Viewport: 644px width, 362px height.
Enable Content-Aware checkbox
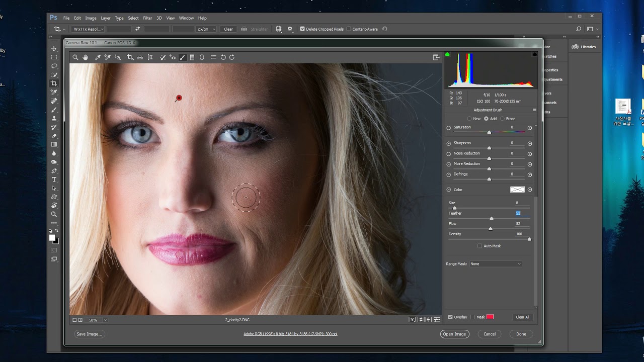tap(349, 29)
